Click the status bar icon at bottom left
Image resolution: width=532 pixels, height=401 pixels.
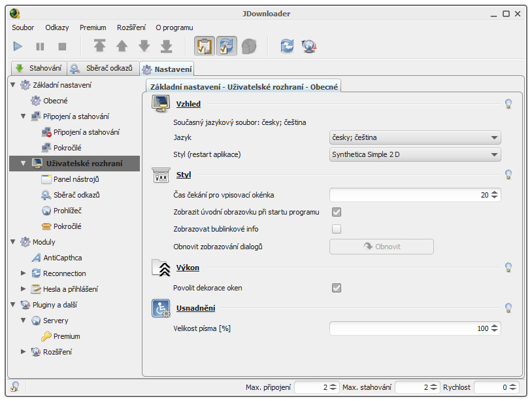pos(15,387)
